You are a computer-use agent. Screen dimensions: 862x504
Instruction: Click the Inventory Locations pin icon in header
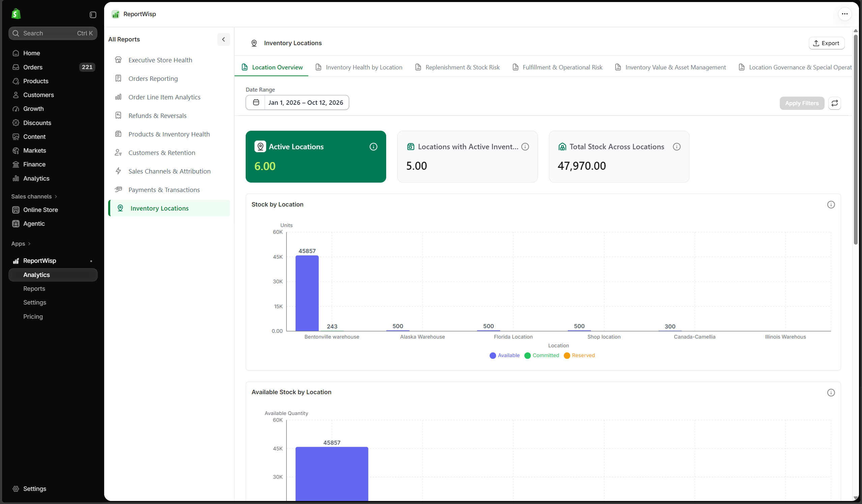(x=254, y=43)
